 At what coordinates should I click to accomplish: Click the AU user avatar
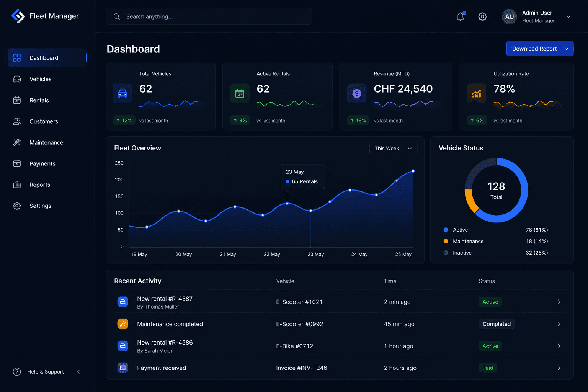[509, 16]
